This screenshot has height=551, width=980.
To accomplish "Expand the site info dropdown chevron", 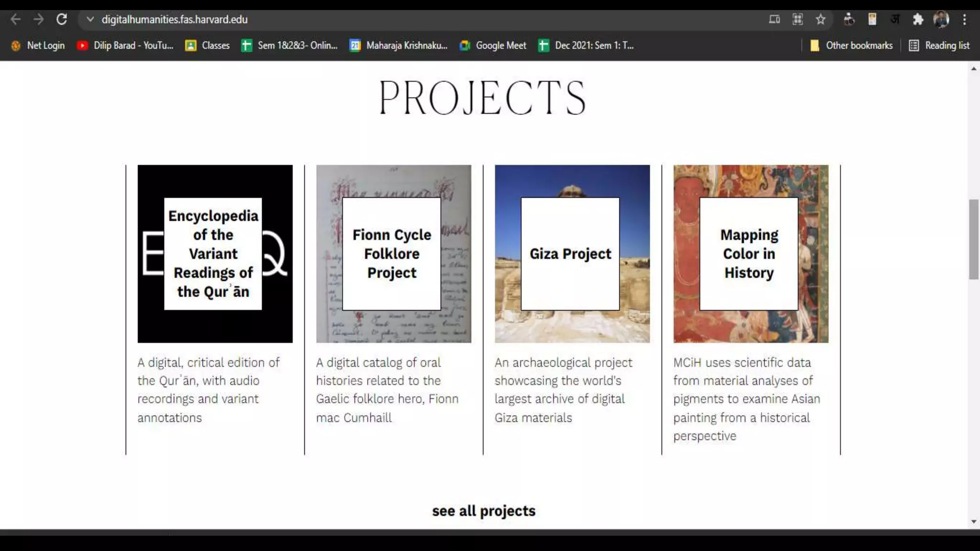I will pyautogui.click(x=90, y=20).
